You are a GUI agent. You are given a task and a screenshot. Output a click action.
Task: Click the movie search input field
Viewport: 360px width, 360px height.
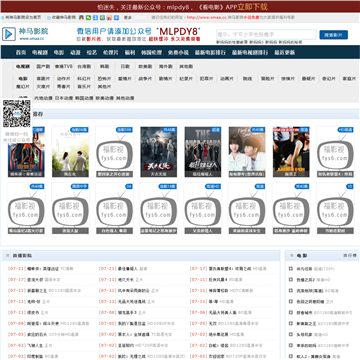266,34
